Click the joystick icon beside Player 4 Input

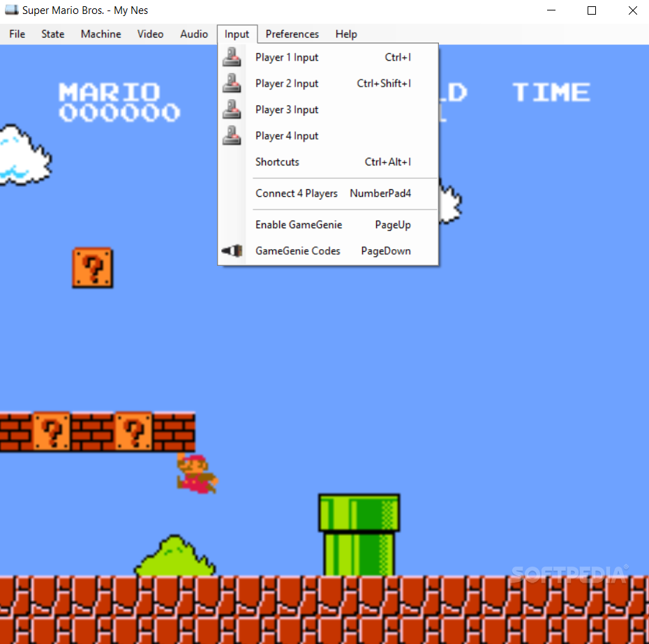point(232,135)
